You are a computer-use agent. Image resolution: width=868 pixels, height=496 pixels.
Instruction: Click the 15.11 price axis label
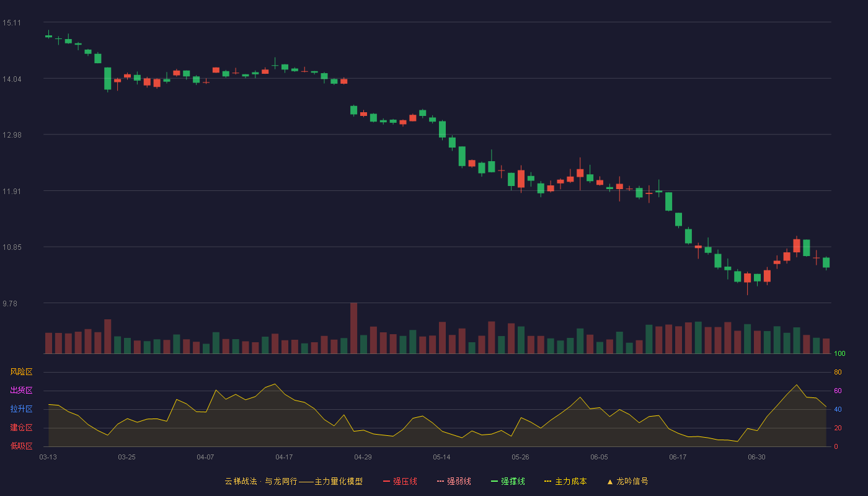(11, 23)
